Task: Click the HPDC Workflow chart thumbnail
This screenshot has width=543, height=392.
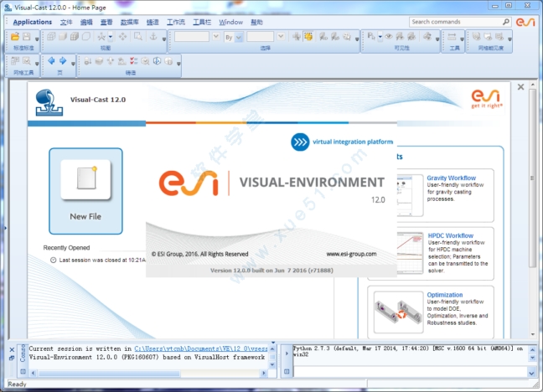Action: (x=410, y=253)
